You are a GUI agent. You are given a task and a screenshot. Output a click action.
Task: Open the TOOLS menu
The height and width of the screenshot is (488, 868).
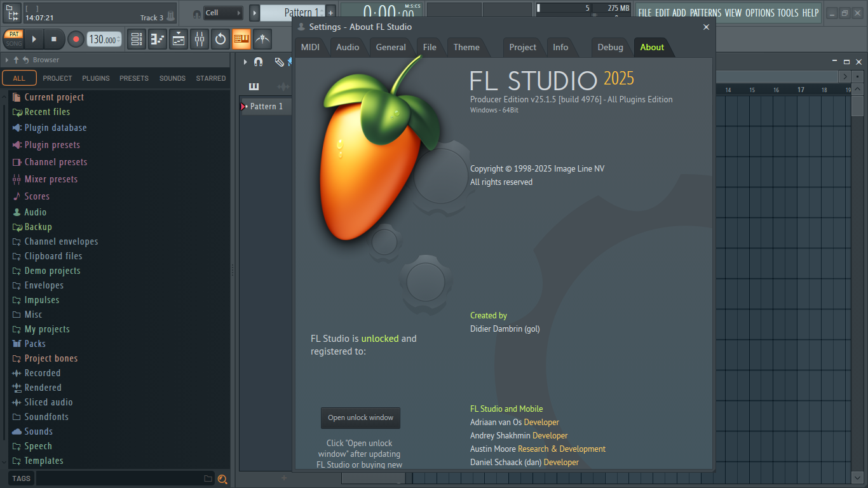click(788, 13)
